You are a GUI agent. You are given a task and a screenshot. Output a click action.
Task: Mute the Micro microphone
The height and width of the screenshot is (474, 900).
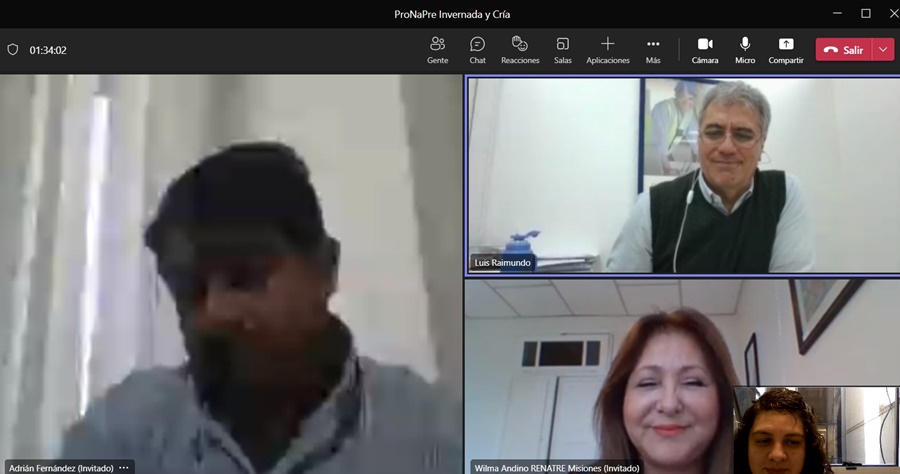click(x=745, y=50)
